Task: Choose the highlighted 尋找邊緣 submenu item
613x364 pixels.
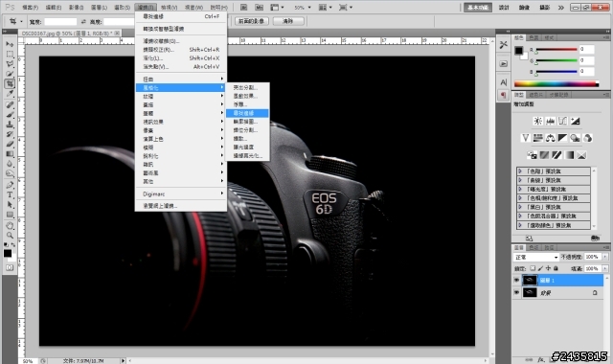Action: [x=247, y=113]
